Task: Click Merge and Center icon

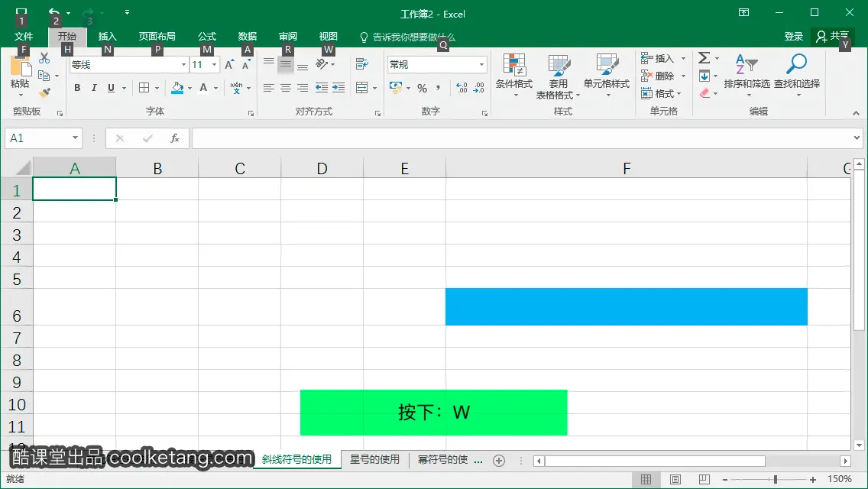Action: (362, 88)
